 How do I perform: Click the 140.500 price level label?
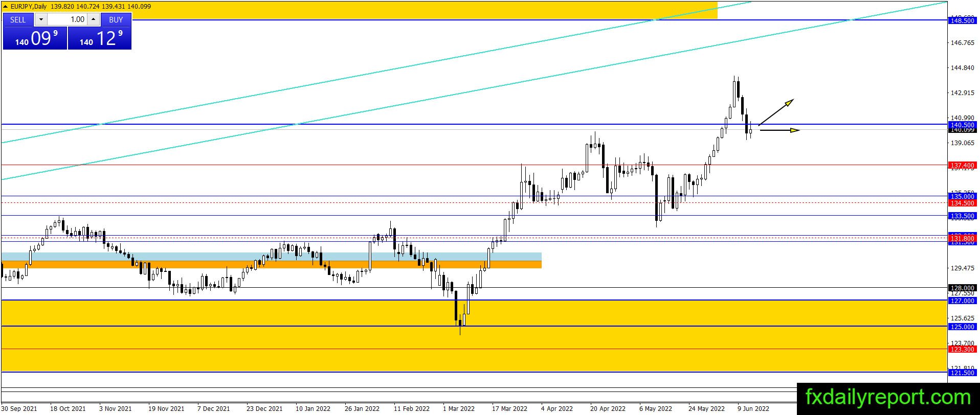[962, 125]
